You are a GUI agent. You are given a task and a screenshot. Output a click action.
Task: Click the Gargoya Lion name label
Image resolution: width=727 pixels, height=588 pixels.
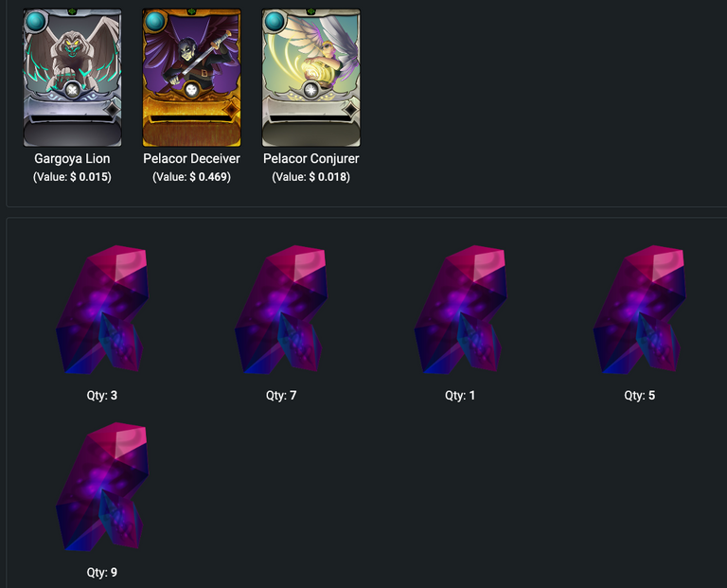(72, 158)
